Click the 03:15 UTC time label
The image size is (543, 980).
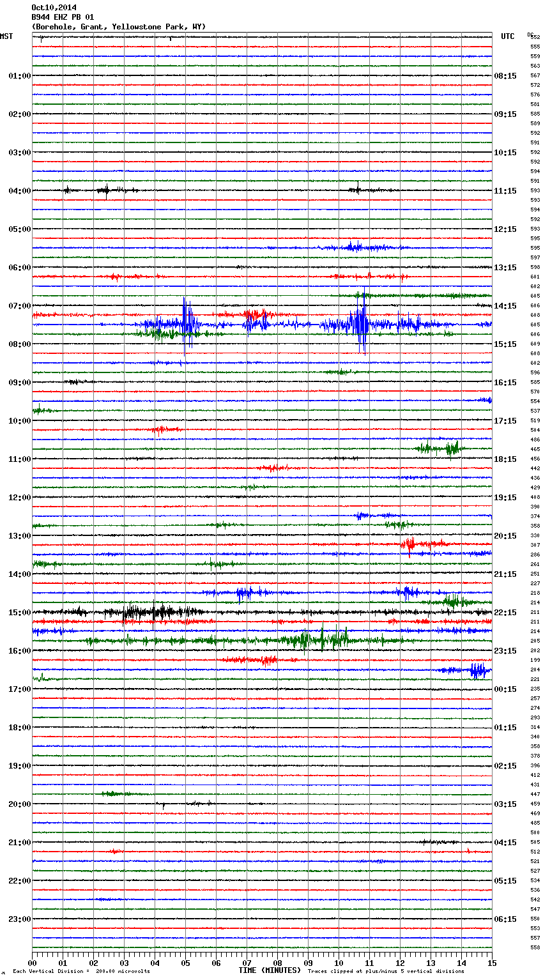coord(505,804)
